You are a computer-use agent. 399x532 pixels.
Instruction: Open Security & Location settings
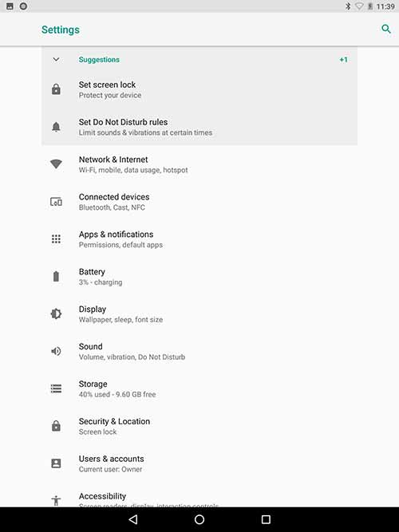click(199, 426)
